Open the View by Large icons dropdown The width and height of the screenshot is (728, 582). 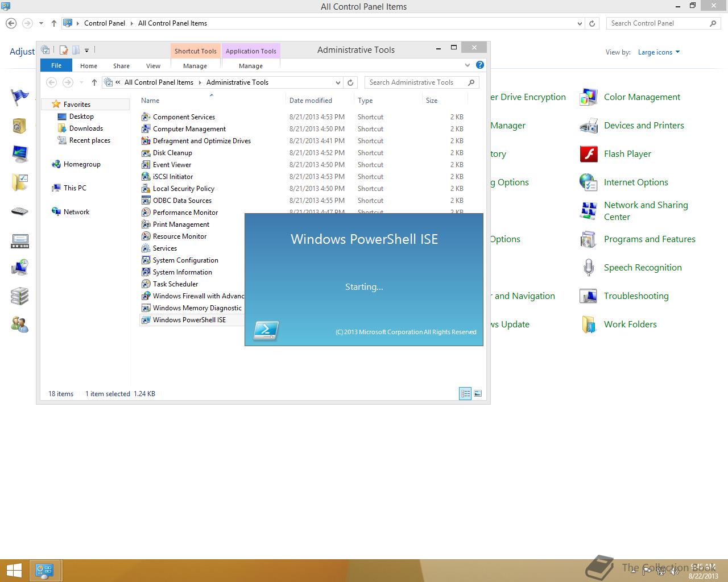pyautogui.click(x=659, y=52)
